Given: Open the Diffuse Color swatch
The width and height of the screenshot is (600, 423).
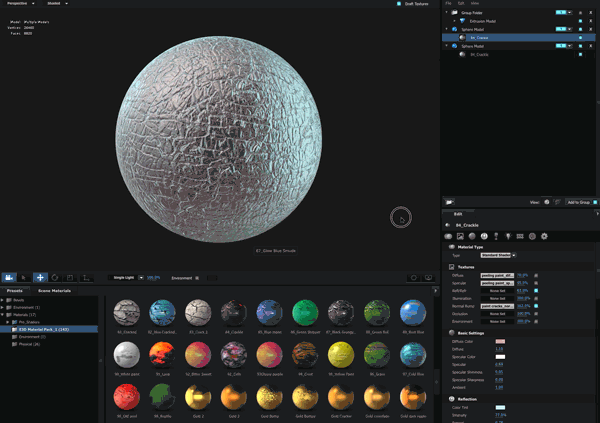Looking at the screenshot, I should (x=500, y=342).
